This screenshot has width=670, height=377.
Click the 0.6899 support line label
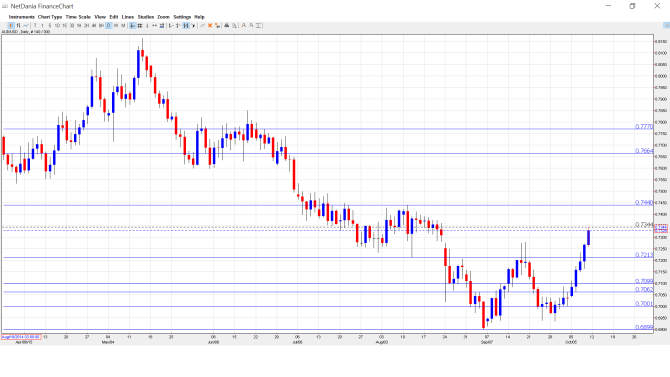[644, 327]
